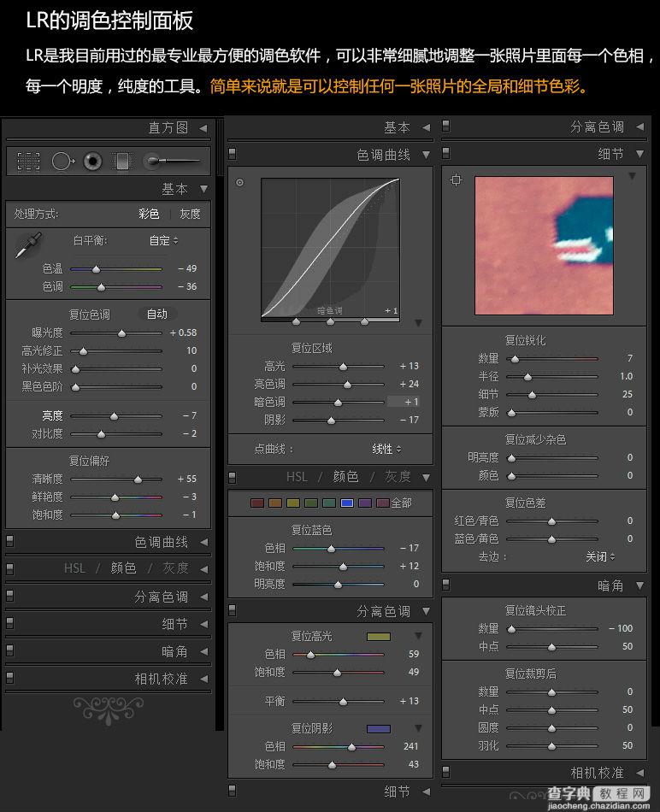Show all colors with 全部
This screenshot has height=812, width=660.
click(401, 503)
